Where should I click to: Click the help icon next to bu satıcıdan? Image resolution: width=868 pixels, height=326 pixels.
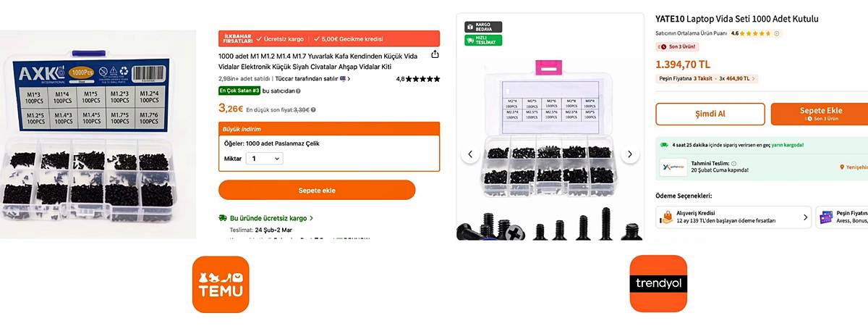299,91
